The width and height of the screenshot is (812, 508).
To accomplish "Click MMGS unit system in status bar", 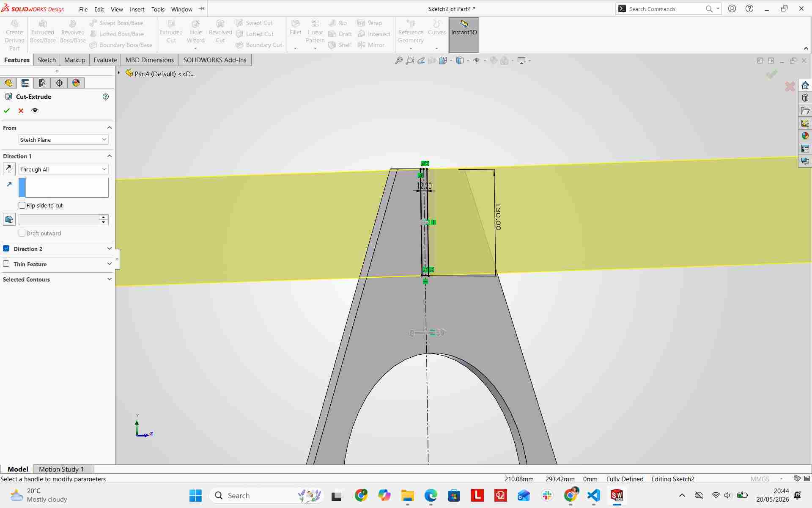I will click(760, 479).
